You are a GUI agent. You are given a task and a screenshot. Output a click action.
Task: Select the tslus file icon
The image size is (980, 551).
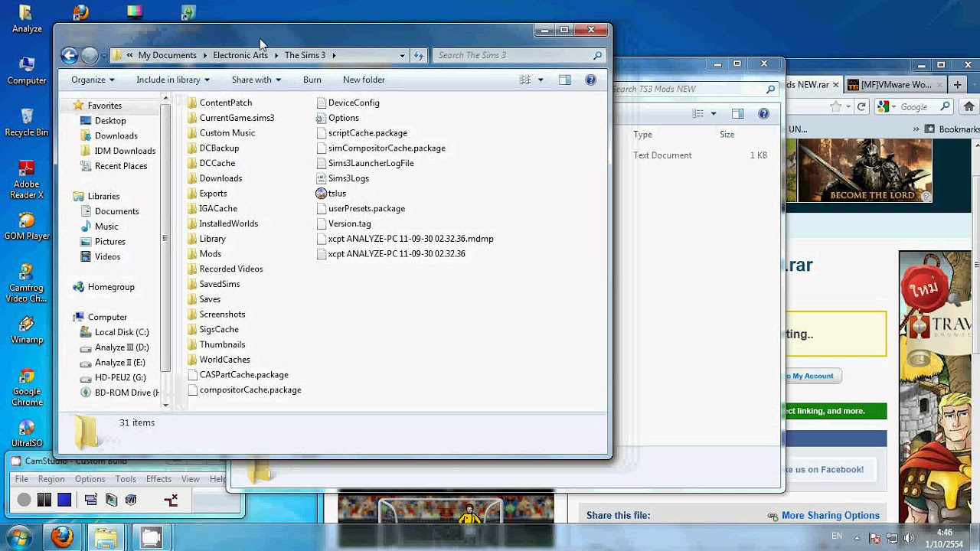322,194
